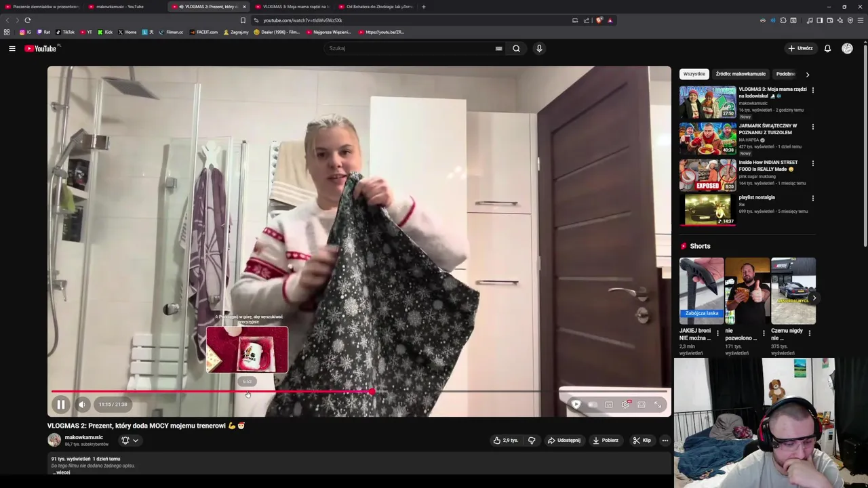Open Inside How Indian Street Food thumbnail
The height and width of the screenshot is (488, 868).
(x=707, y=176)
